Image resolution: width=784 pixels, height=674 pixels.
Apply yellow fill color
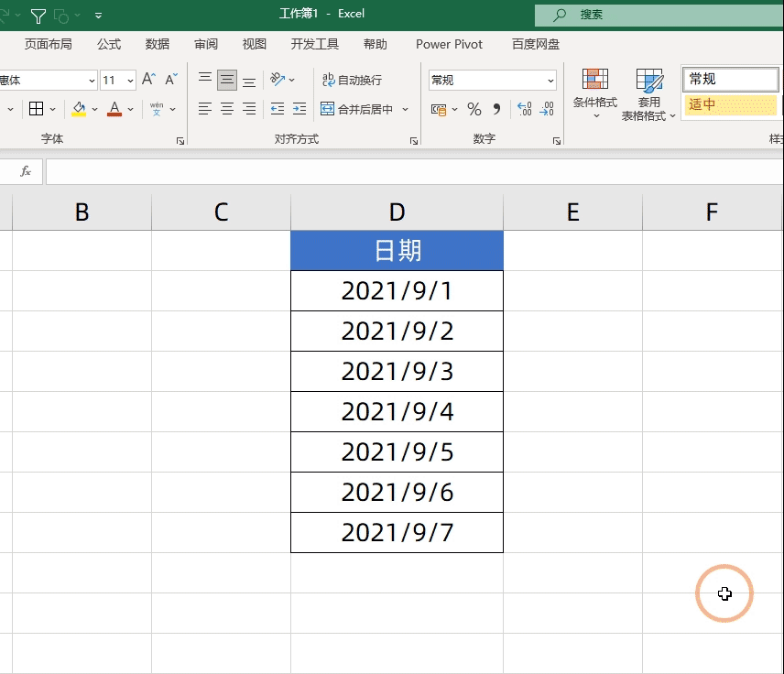(x=79, y=109)
